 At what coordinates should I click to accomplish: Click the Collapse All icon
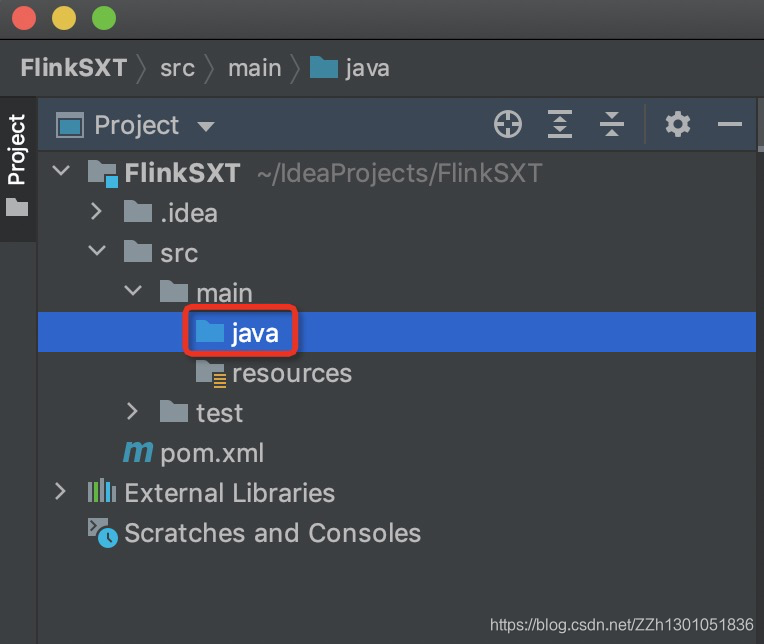pos(611,124)
